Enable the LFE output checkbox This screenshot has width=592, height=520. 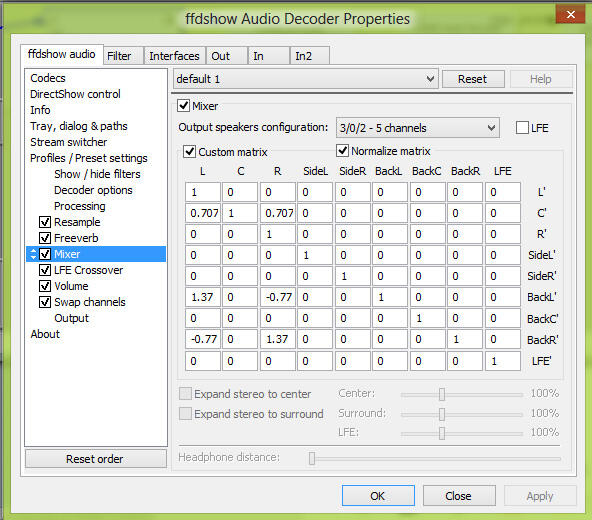click(522, 128)
